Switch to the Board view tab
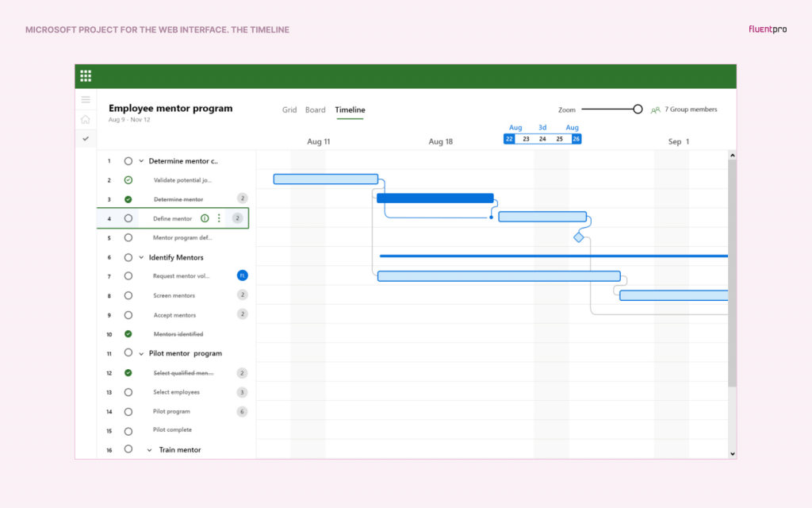 point(316,110)
